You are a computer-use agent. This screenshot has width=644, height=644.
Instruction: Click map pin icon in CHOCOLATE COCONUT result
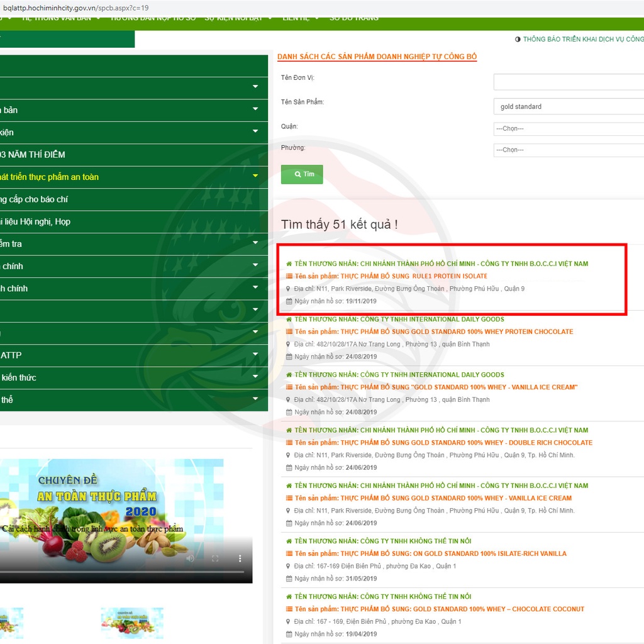coord(288,621)
